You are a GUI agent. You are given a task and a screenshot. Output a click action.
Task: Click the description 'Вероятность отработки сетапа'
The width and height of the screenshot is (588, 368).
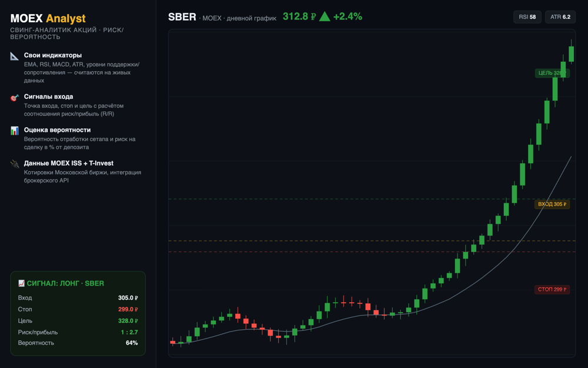(x=79, y=143)
